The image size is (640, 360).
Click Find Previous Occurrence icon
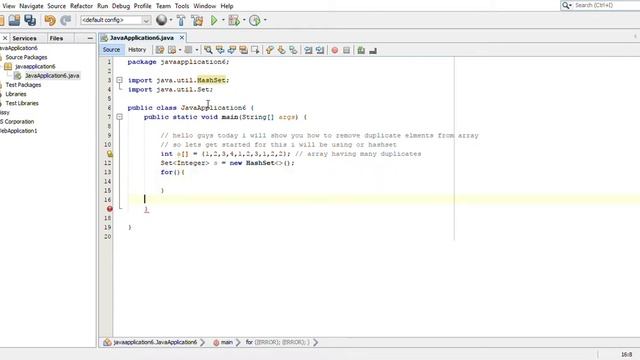click(x=220, y=50)
